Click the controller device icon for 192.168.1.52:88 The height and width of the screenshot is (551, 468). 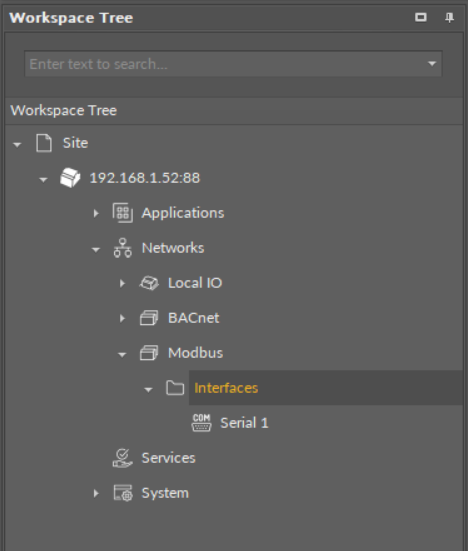70,178
